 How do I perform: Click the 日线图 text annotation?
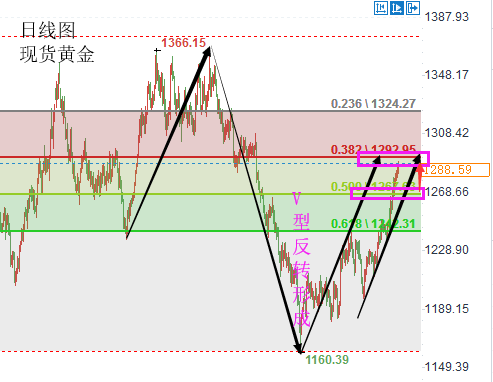pyautogui.click(x=48, y=30)
